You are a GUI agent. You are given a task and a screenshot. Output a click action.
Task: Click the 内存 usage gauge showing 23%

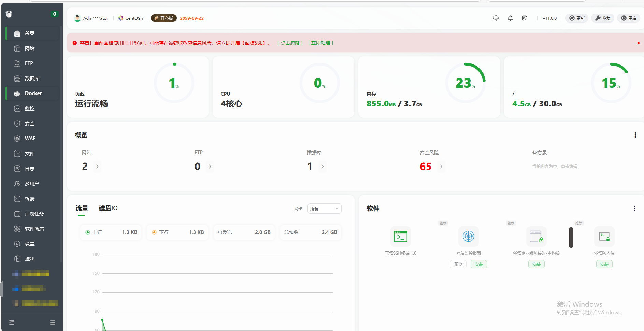tap(465, 83)
